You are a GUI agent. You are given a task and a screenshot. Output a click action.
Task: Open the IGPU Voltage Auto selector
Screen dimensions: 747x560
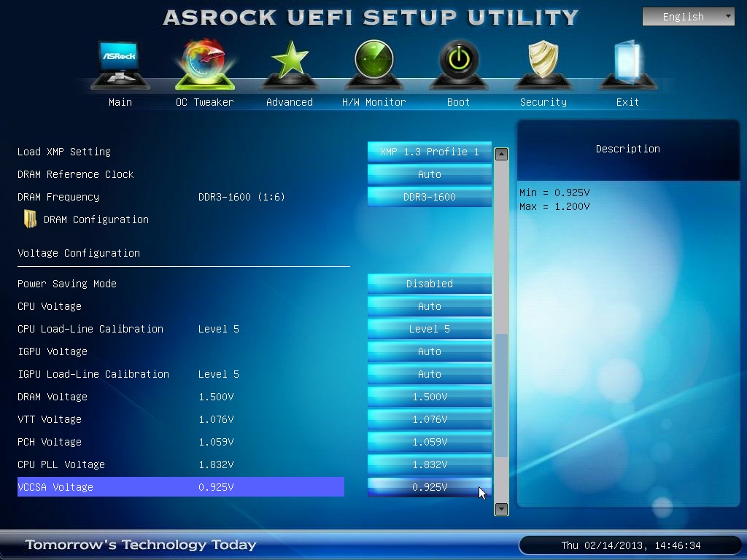coord(429,351)
